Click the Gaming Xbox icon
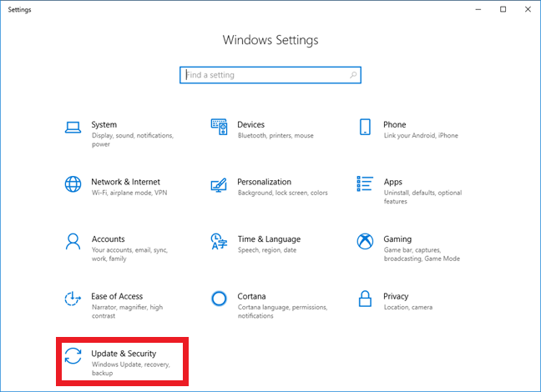The width and height of the screenshot is (541, 392). pyautogui.click(x=365, y=241)
